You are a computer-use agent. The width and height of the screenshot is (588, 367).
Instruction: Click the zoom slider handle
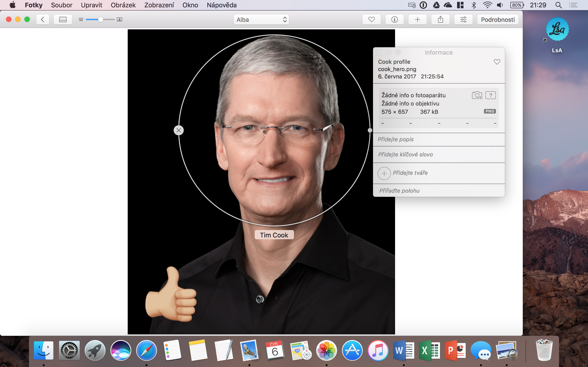point(100,19)
